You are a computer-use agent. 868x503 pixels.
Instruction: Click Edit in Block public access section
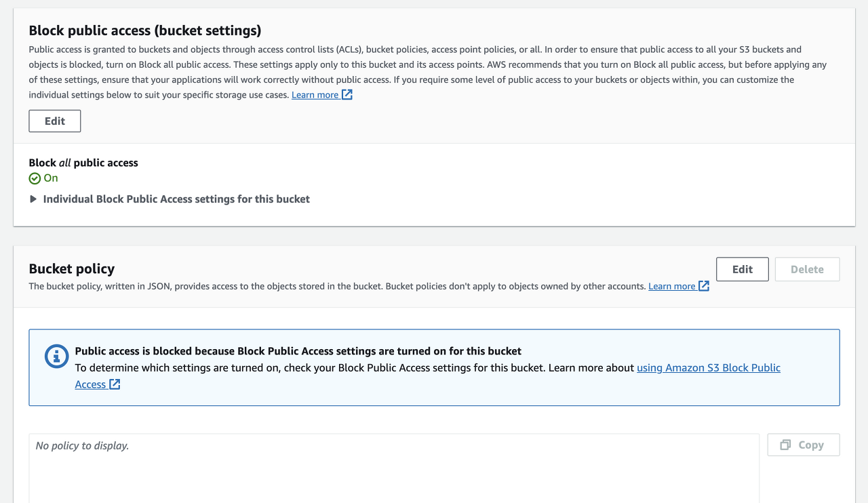click(55, 121)
